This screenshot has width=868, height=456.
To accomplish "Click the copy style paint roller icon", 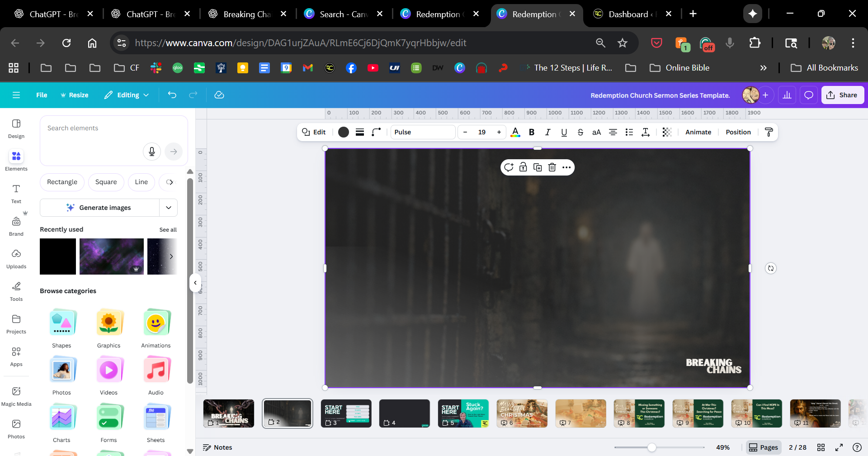I will 769,132.
